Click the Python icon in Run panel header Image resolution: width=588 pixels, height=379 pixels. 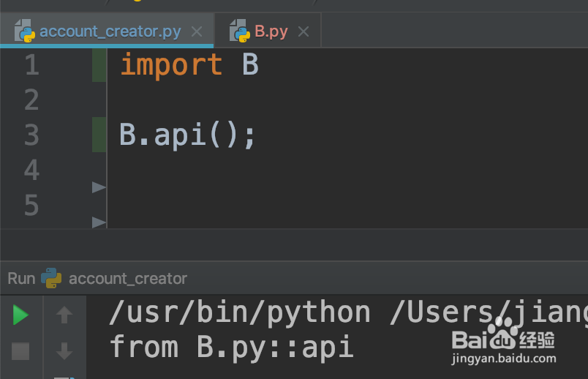coord(51,278)
